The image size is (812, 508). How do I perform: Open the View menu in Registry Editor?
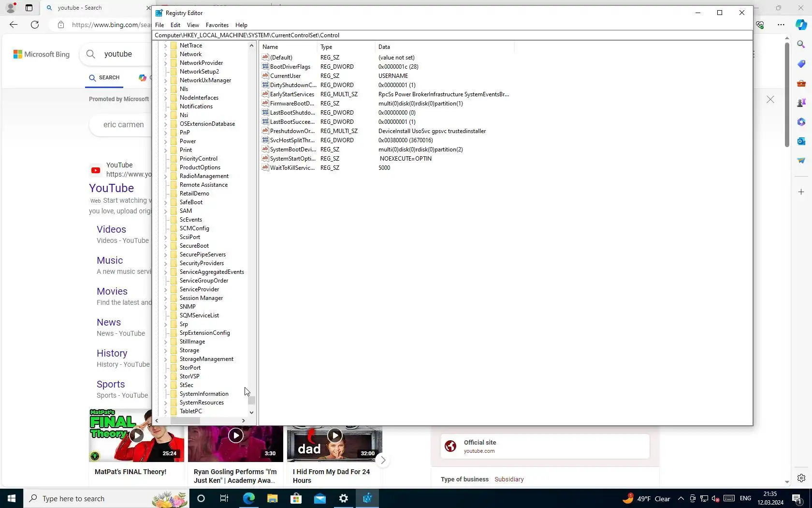(193, 25)
